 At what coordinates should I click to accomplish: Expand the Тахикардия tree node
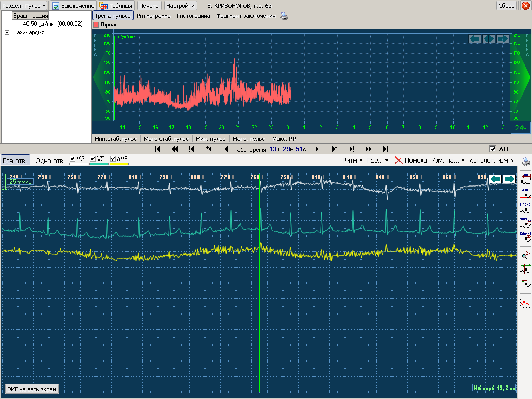7,32
